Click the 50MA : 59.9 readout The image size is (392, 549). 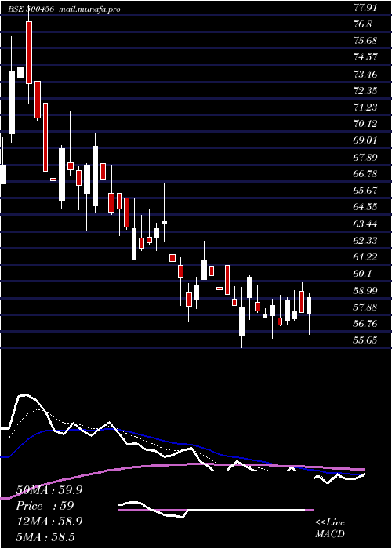49,490
